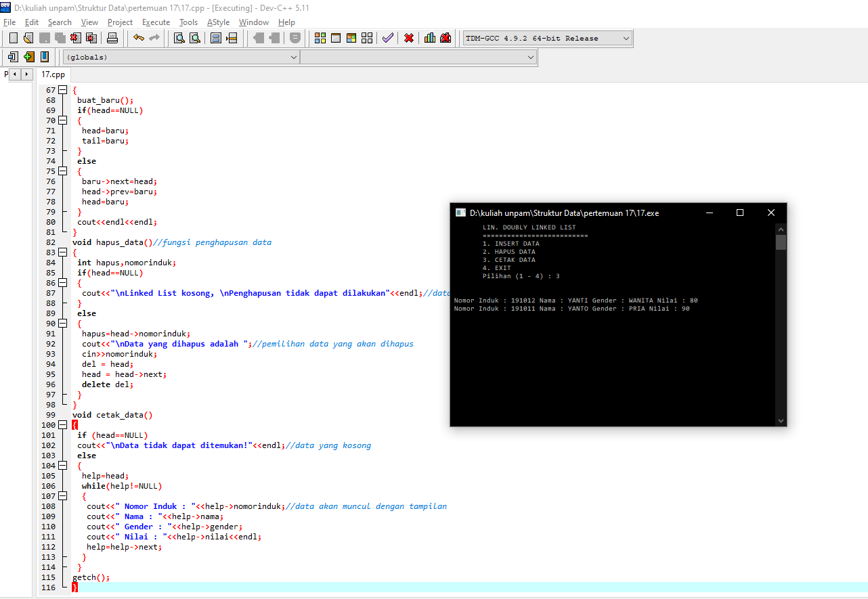This screenshot has height=599, width=868.
Task: Click the left arrow of side panel tabs
Action: [15, 74]
